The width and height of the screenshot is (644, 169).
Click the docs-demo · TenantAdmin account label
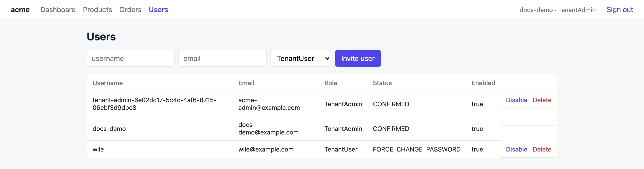[557, 10]
